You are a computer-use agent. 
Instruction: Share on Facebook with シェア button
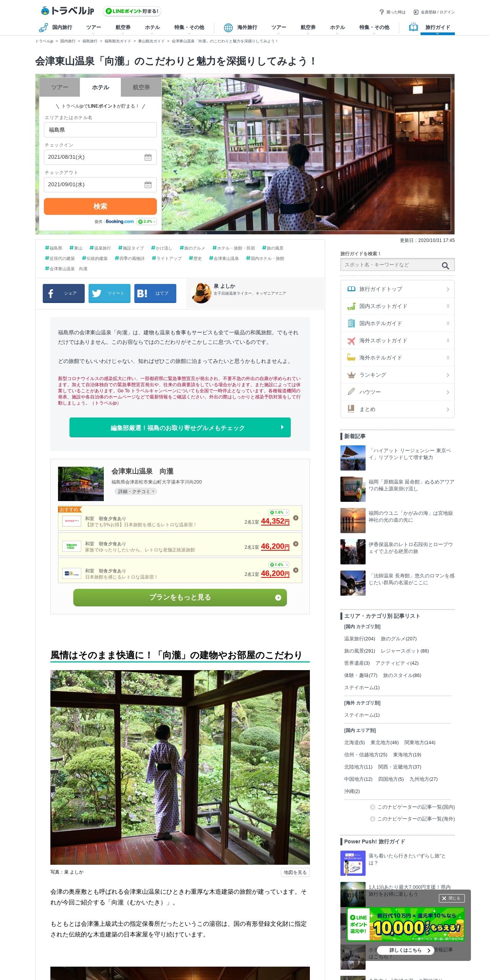point(64,293)
